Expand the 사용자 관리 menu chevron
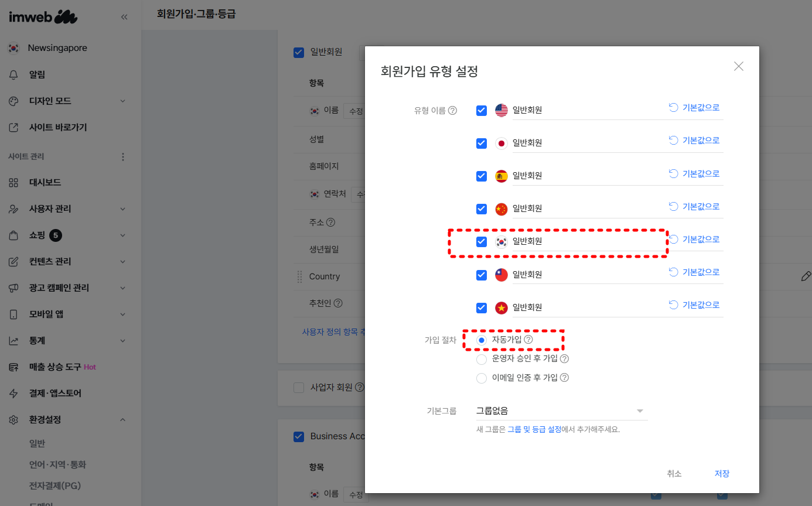The image size is (812, 506). pyautogui.click(x=123, y=209)
